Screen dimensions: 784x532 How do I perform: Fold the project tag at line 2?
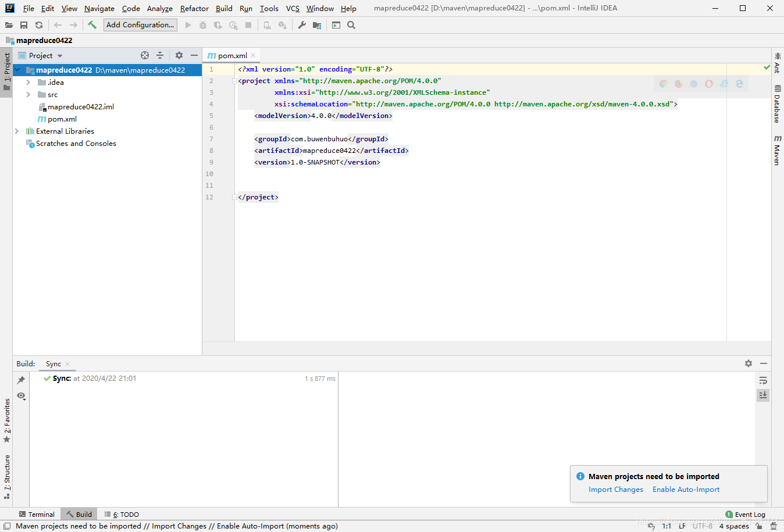[x=234, y=81]
